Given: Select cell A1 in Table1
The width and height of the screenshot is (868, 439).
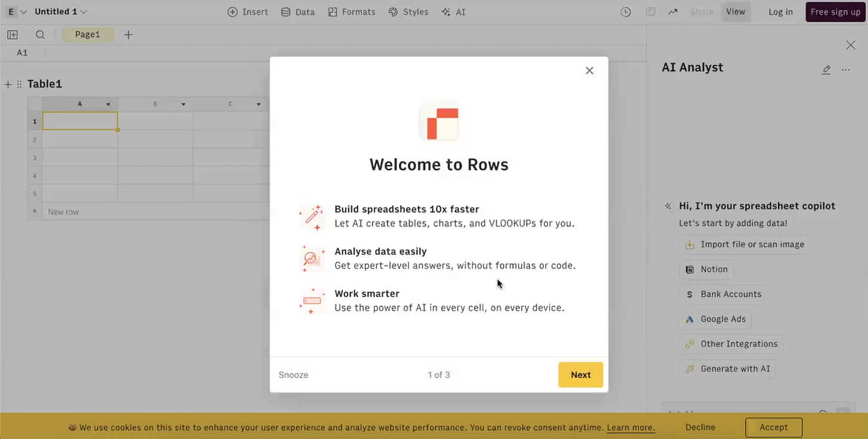Looking at the screenshot, I should point(80,121).
